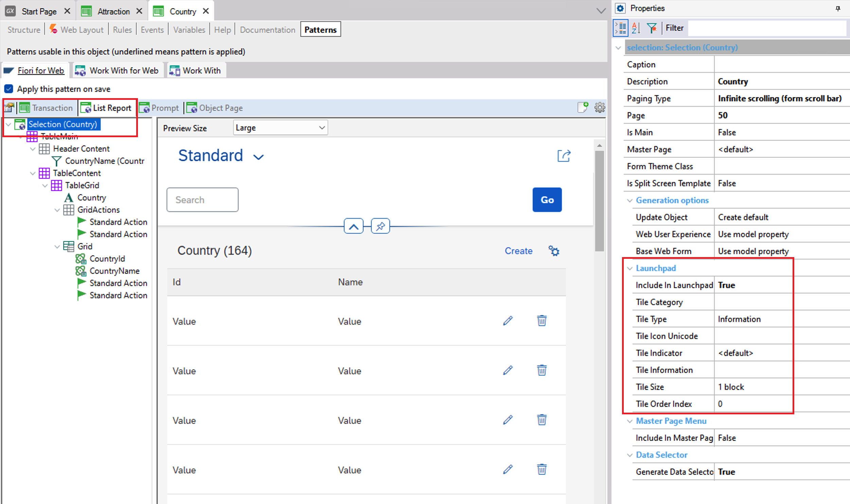850x504 pixels.
Task: Open grid settings gear next to Create
Action: click(554, 251)
